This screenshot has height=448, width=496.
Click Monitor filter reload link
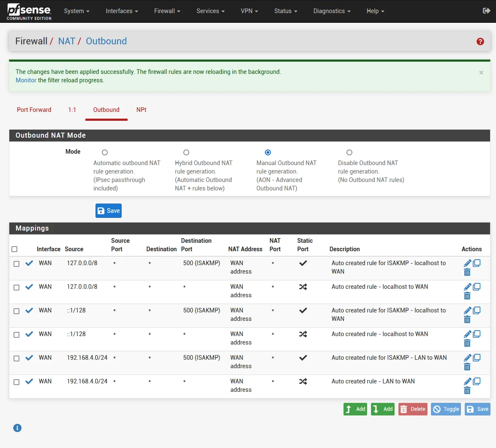pos(26,80)
